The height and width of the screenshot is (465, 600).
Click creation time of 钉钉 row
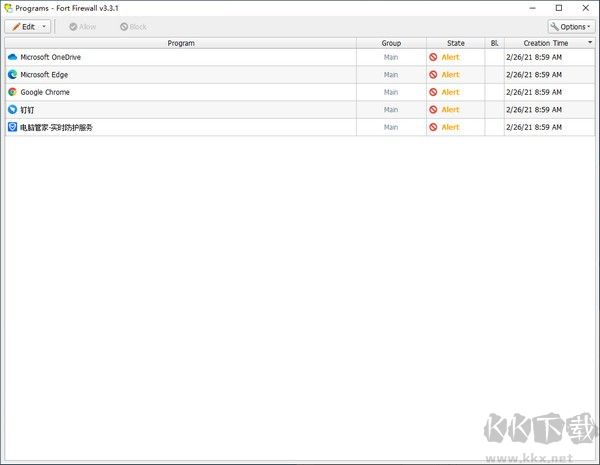pos(534,109)
